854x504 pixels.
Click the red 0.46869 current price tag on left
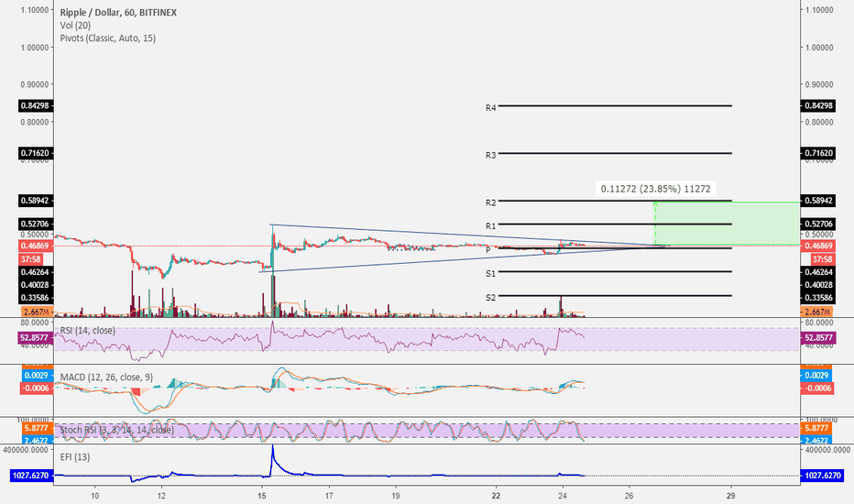[x=34, y=246]
